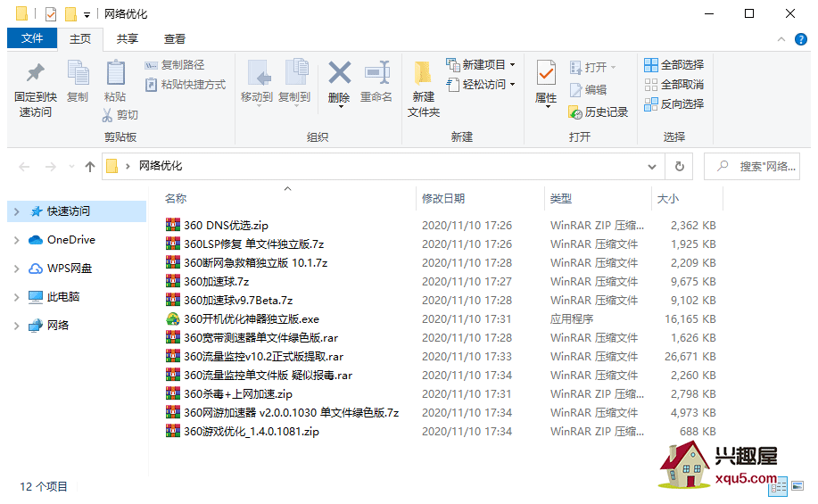Viewport: 818px width, 504px height.
Task: Switch to details view layout icon
Action: pos(779,487)
